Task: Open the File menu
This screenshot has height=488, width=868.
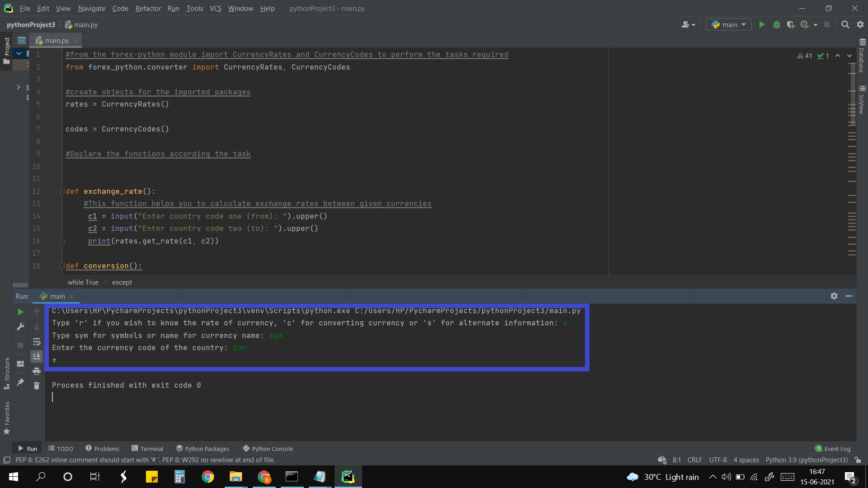Action: click(25, 8)
